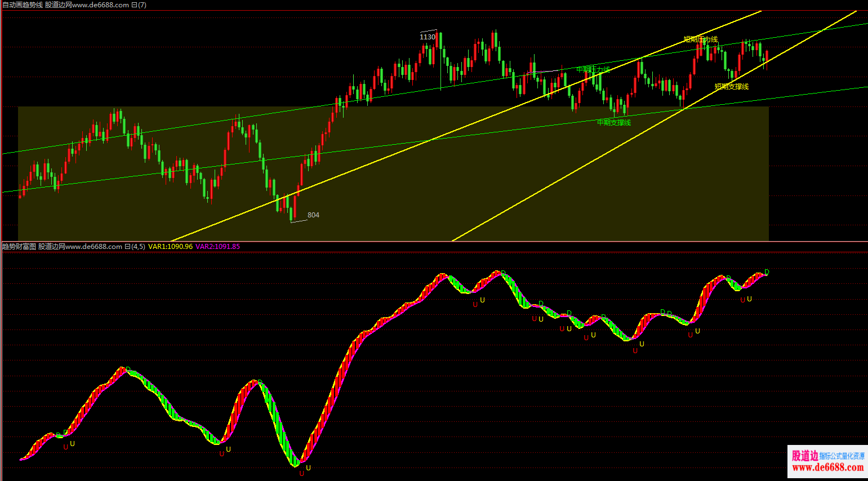868x481 pixels.
Task: Click the 804 low price marker
Action: (313, 215)
